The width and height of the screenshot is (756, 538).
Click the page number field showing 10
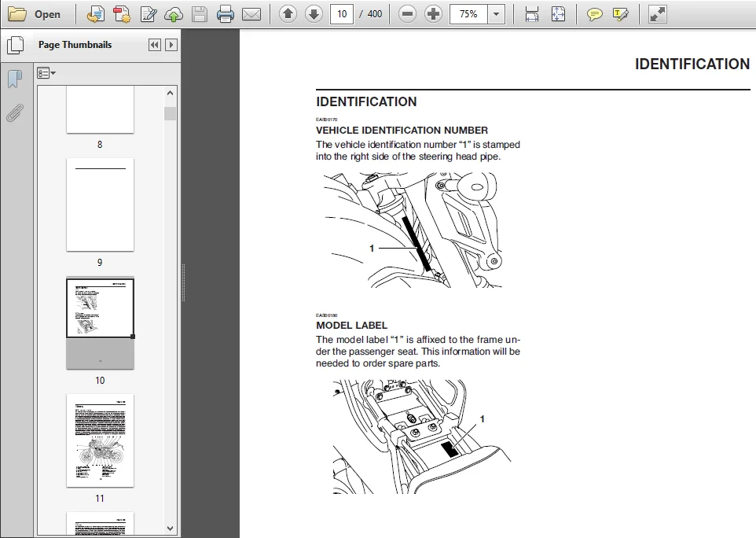tap(342, 14)
